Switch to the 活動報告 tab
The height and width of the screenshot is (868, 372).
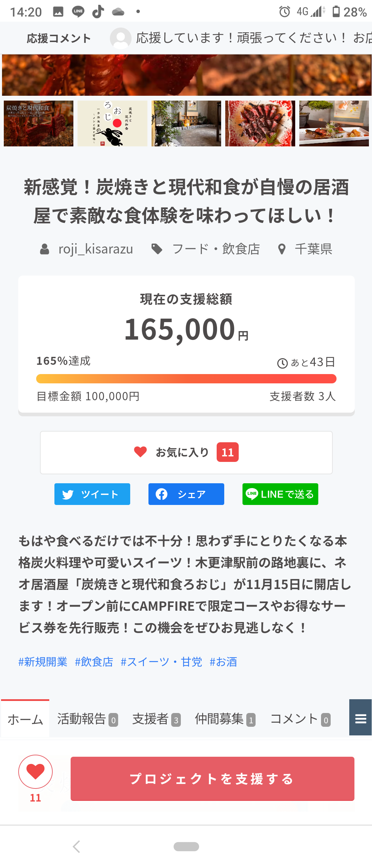point(87,719)
